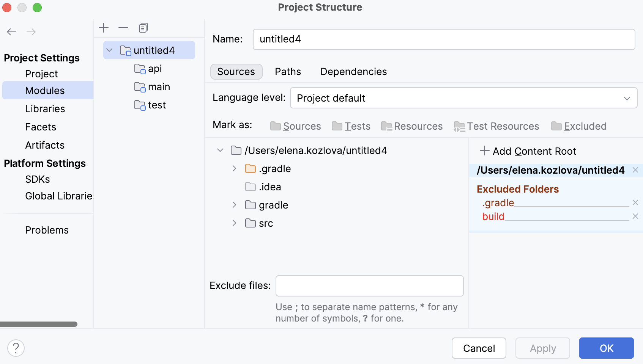The image size is (643, 364).
Task: Mark folder as Resources
Action: click(412, 126)
